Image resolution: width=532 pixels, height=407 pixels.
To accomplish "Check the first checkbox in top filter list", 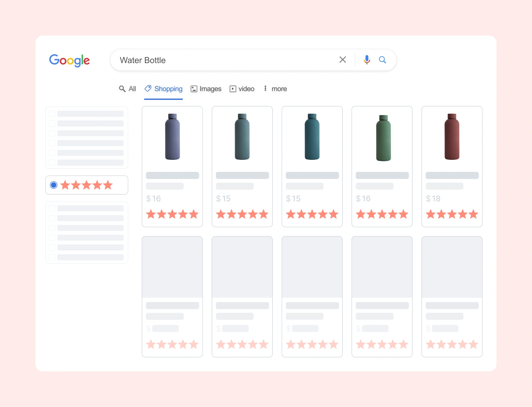I will (x=52, y=114).
